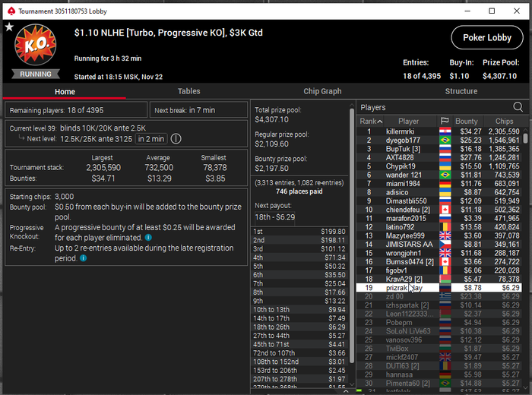The image size is (532, 395).
Task: Sort players by Chips column
Action: tap(504, 121)
